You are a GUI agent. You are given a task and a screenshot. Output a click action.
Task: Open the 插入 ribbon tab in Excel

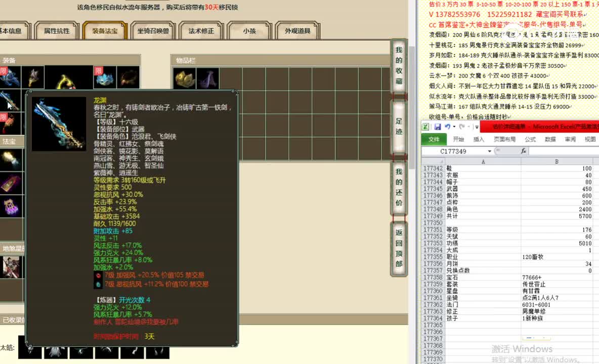coord(479,139)
